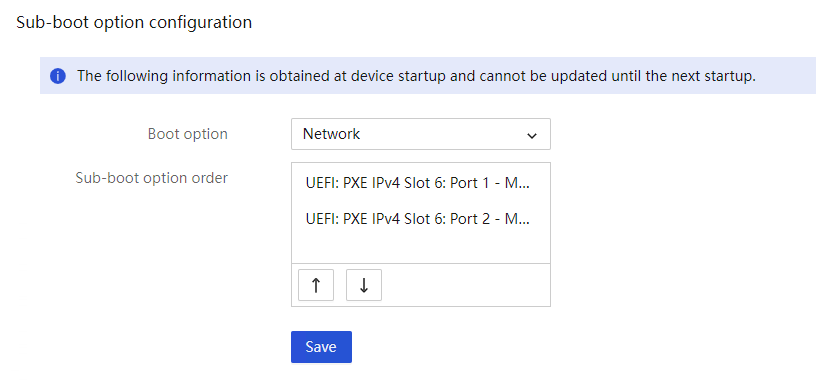Click the truncated ellipsis of the Port 2 entry
Viewport: 816px width, 380px height.
tap(525, 222)
